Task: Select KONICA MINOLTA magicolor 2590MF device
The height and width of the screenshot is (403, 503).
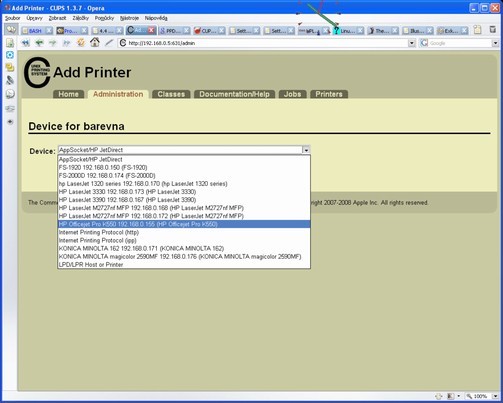Action: point(184,257)
